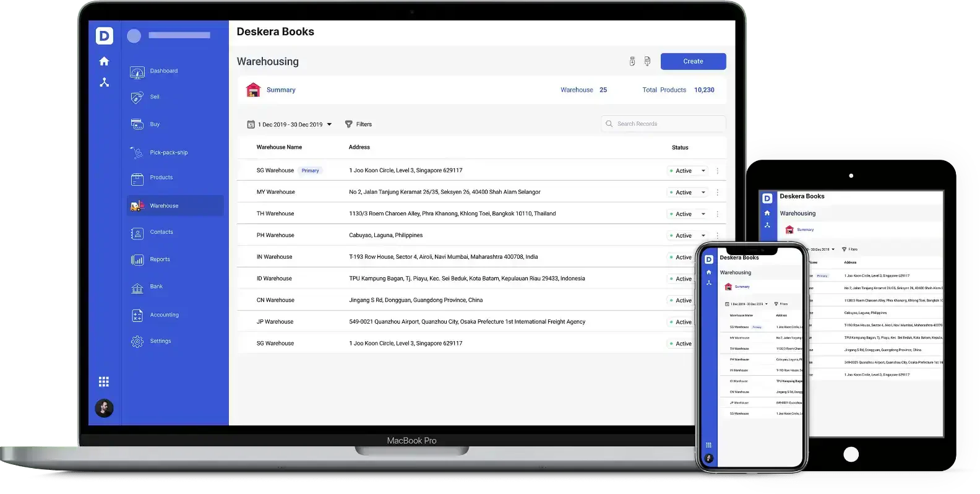The image size is (980, 494).
Task: Click the Products box icon in the sidebar
Action: (x=137, y=179)
